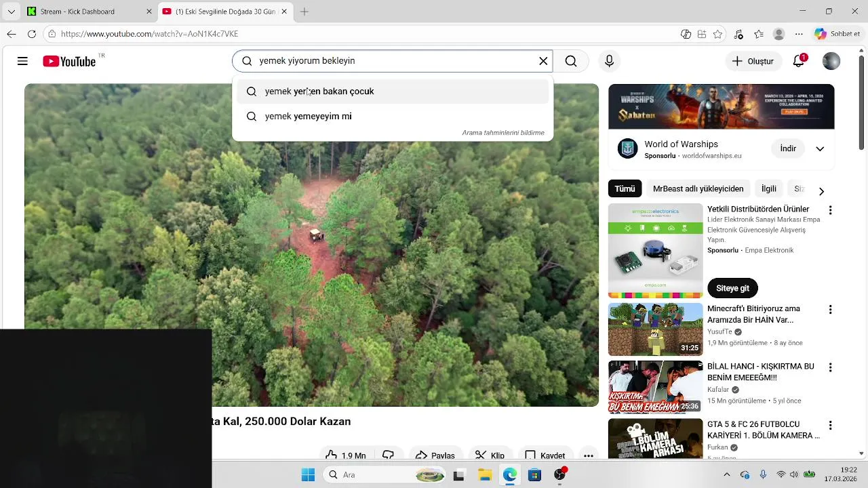Clear the search box with X
Screen dimensions: 868x488
(543, 61)
